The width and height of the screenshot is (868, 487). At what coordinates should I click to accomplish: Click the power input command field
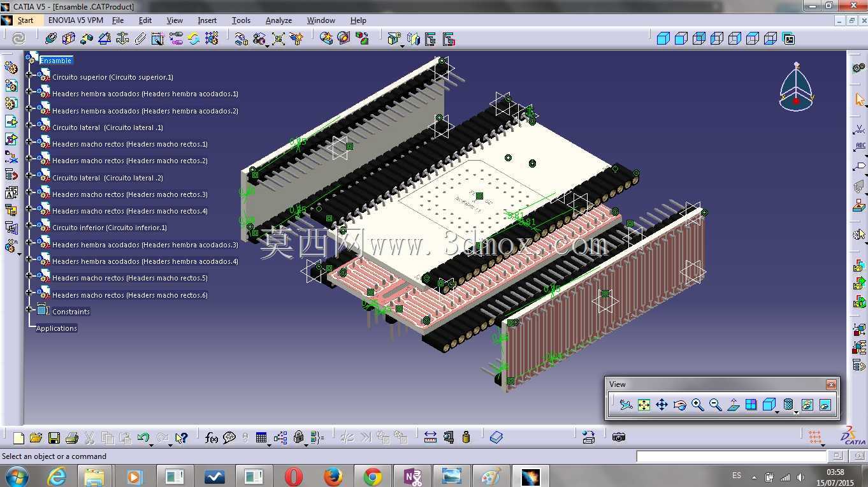(731, 456)
